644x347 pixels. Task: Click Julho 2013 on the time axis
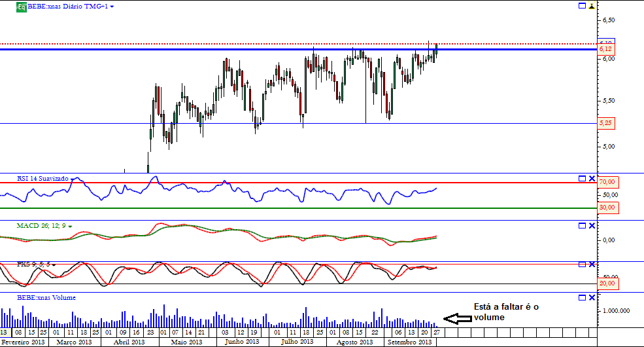pyautogui.click(x=297, y=342)
